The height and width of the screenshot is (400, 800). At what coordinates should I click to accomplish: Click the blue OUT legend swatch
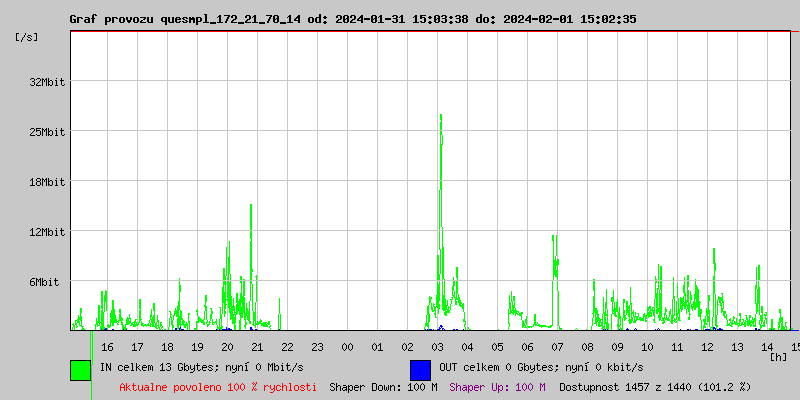click(x=420, y=369)
